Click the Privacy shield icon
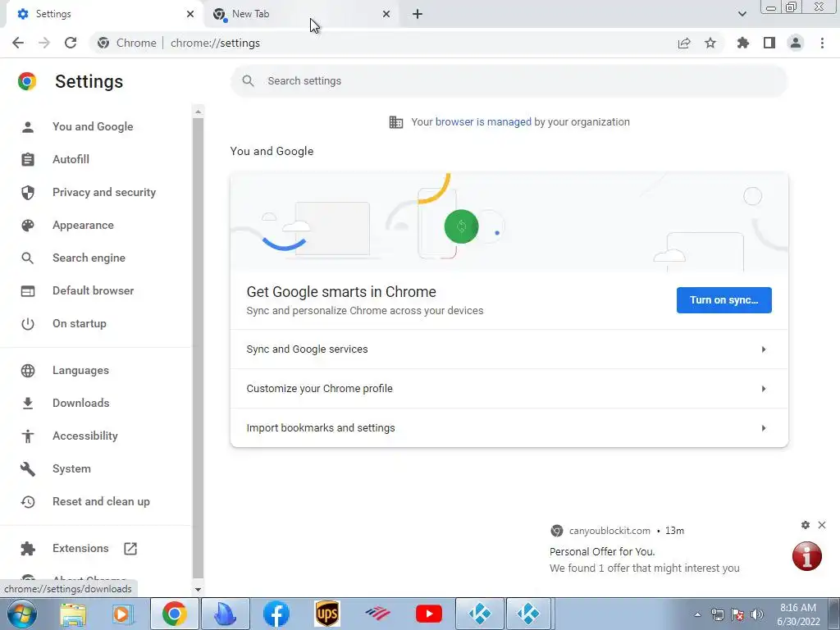The image size is (840, 630). (x=28, y=192)
